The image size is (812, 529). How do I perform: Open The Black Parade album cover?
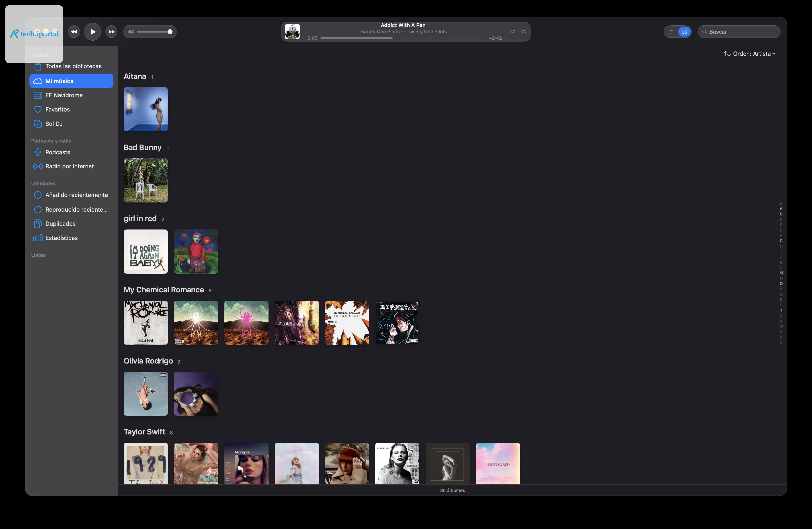pyautogui.click(x=146, y=323)
